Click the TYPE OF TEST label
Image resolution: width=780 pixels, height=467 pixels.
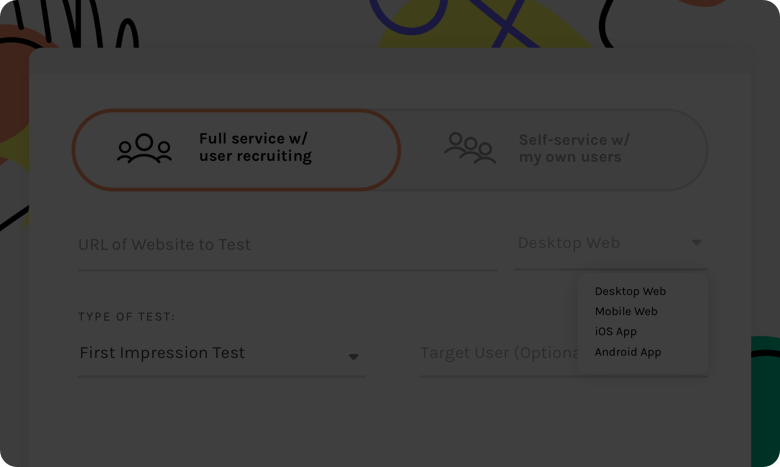coord(126,317)
